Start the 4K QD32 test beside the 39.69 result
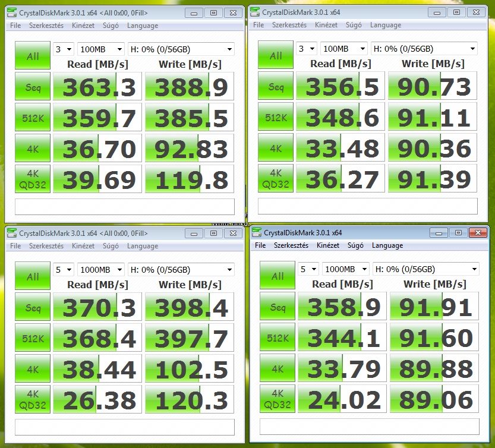 pos(33,179)
